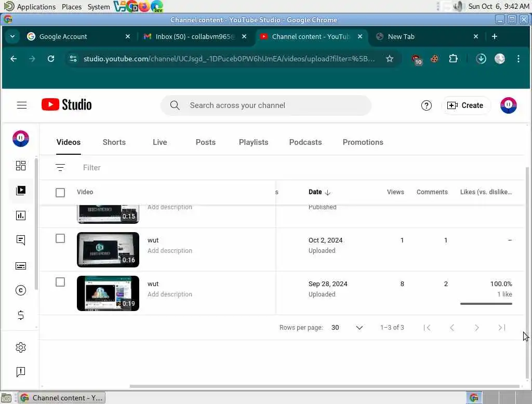The image size is (532, 404).
Task: Reload the page in Chrome
Action: point(51,59)
